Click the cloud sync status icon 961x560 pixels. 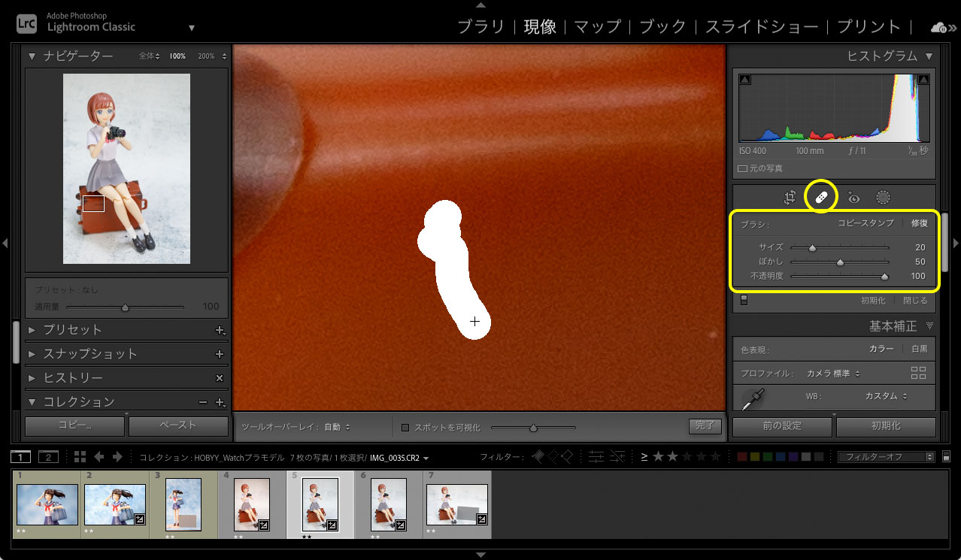click(939, 28)
